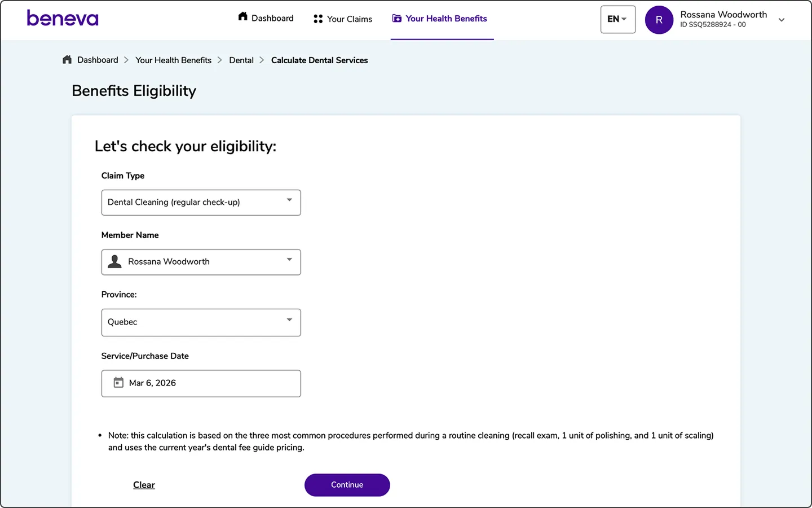Expand the Member Name dropdown
Image resolution: width=812 pixels, height=508 pixels.
point(201,262)
